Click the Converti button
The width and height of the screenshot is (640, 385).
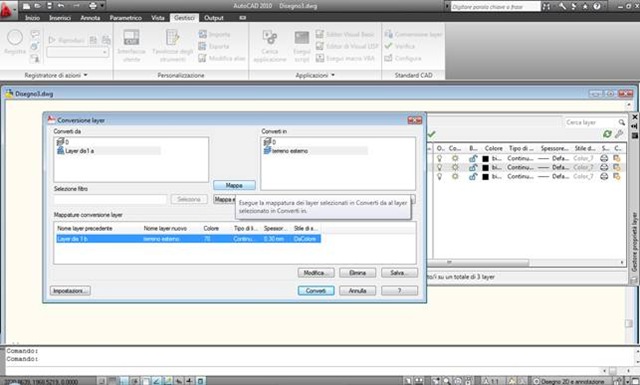tap(316, 291)
